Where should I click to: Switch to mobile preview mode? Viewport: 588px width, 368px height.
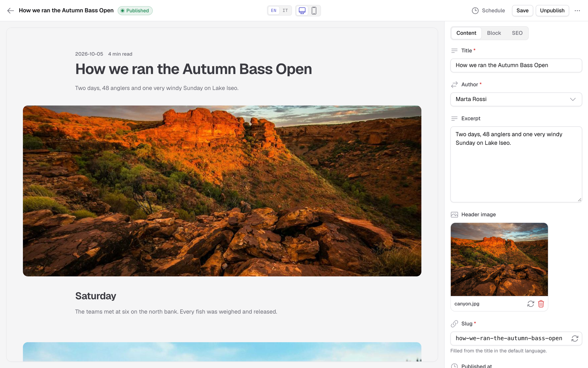click(314, 11)
